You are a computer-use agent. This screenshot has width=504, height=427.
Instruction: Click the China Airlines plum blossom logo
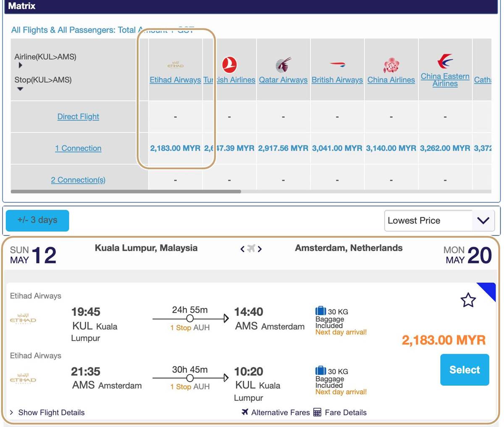coord(391,65)
